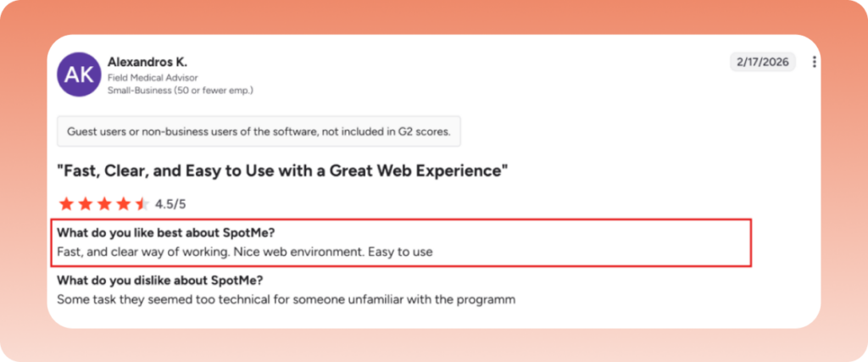The image size is (868, 362).
Task: Click the second rating star
Action: [x=86, y=204]
